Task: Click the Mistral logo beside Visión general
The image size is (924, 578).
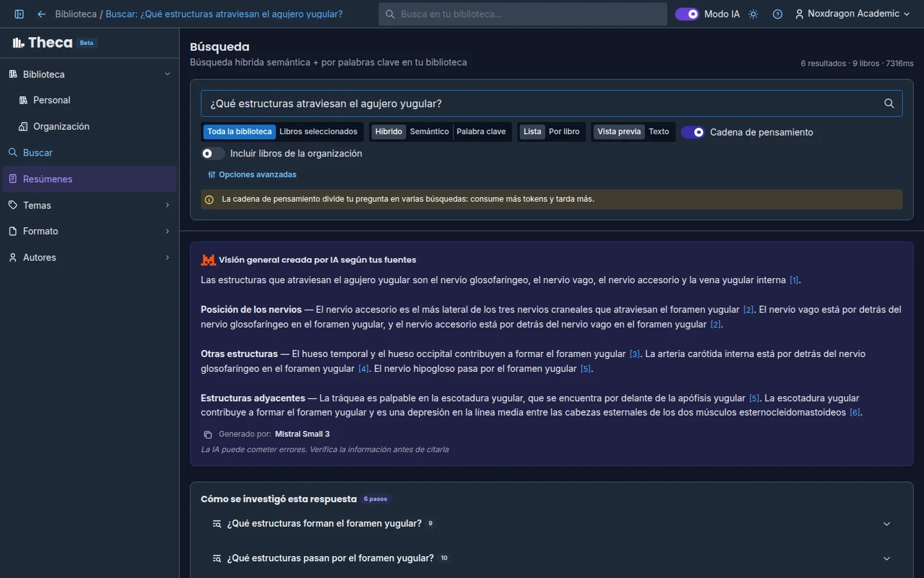Action: point(208,260)
